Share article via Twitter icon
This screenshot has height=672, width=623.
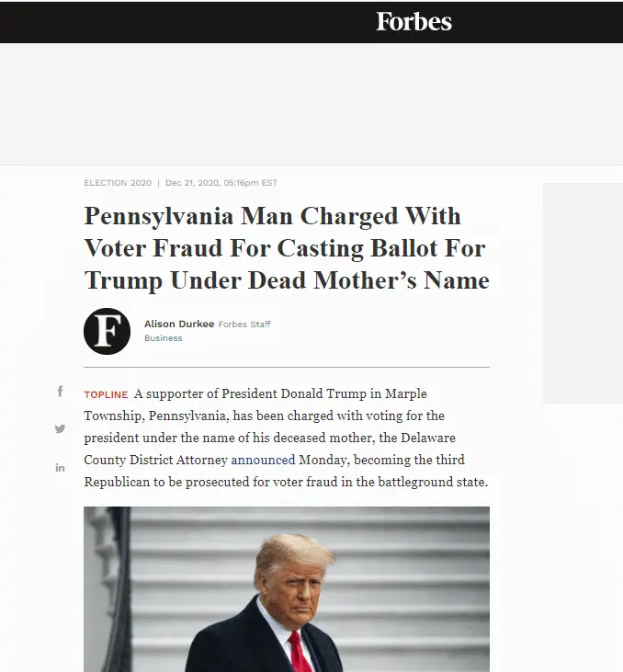click(60, 429)
